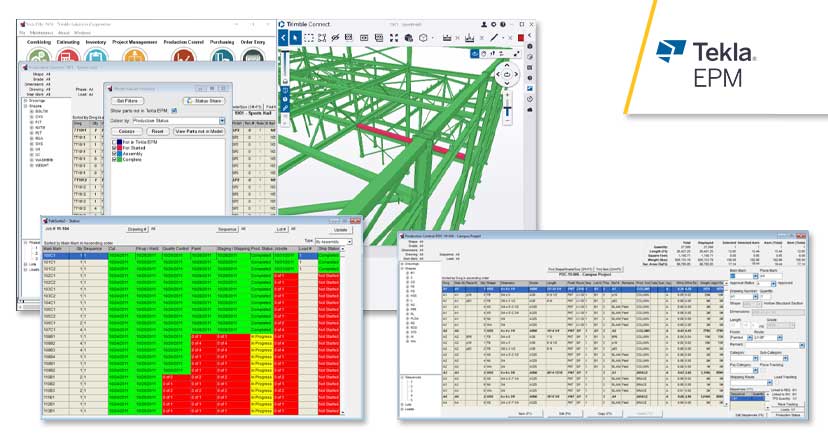This screenshot has height=442, width=828.
Task: Open the About menu
Action: 63,33
